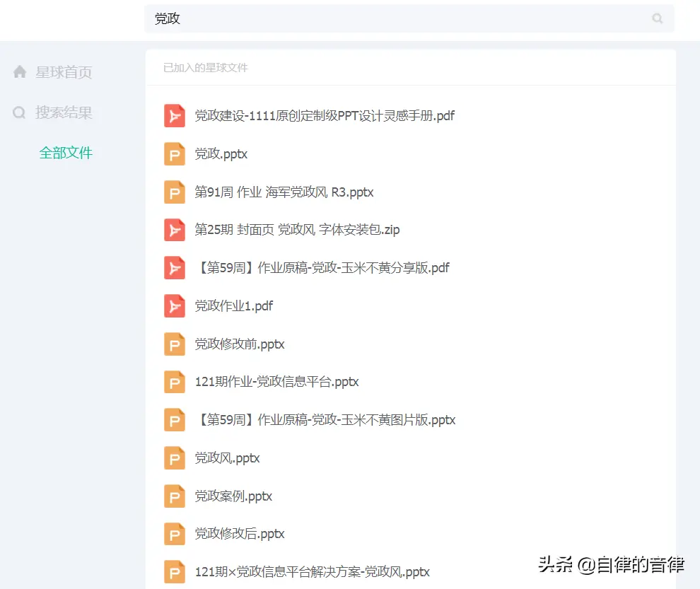Open 党政修改后.pptx from the file list

(x=240, y=534)
